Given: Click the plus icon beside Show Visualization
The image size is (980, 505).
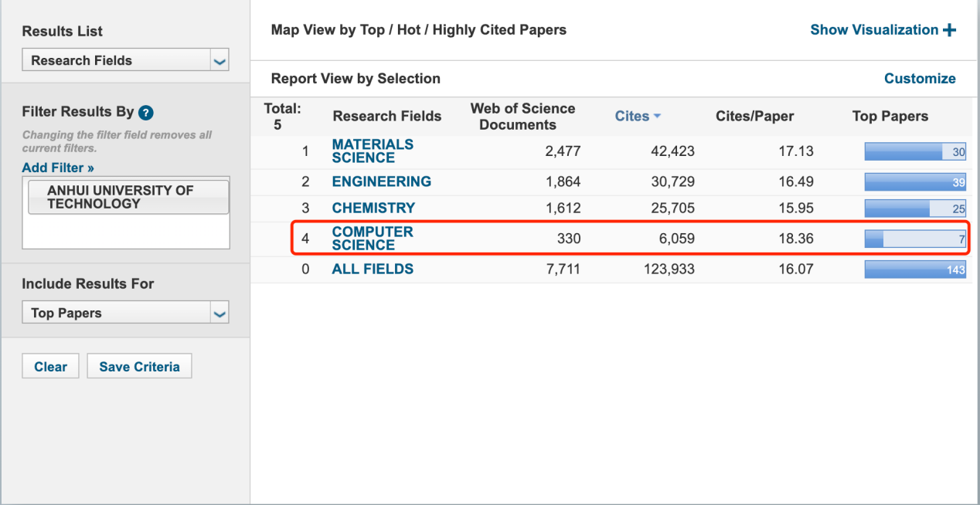Looking at the screenshot, I should (949, 30).
